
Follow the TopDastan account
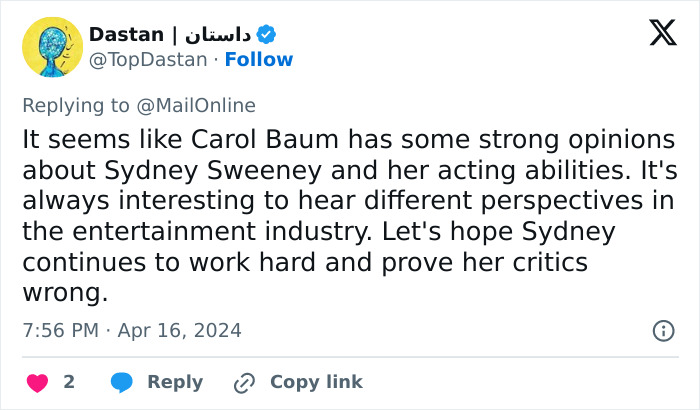tap(259, 60)
